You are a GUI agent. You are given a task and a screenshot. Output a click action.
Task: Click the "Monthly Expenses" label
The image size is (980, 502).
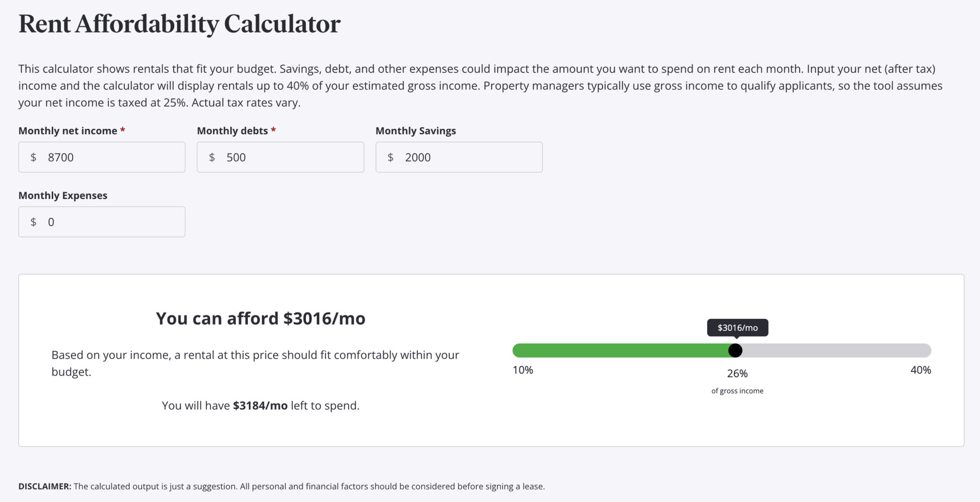tap(63, 196)
